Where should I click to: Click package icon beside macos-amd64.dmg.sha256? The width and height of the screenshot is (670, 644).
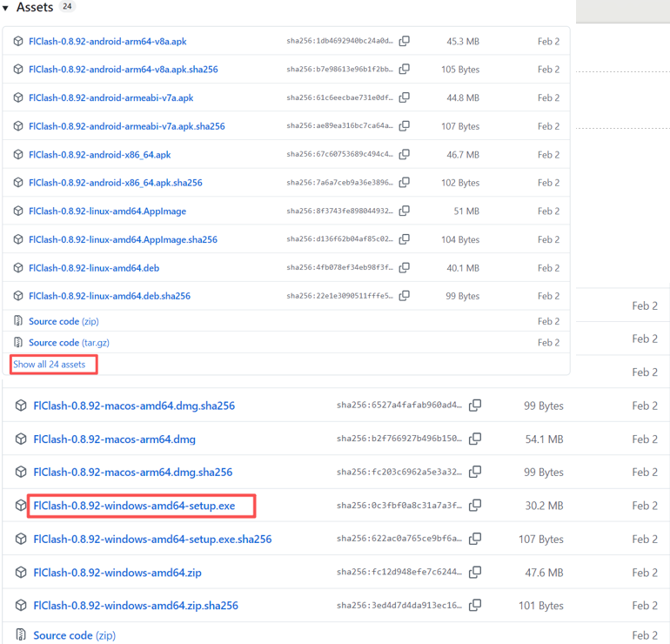click(21, 406)
